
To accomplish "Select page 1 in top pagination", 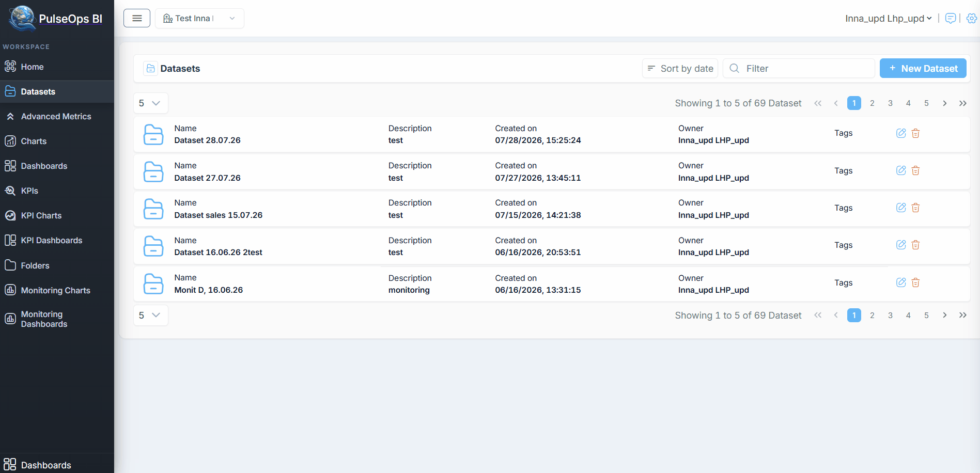I will pyautogui.click(x=854, y=103).
